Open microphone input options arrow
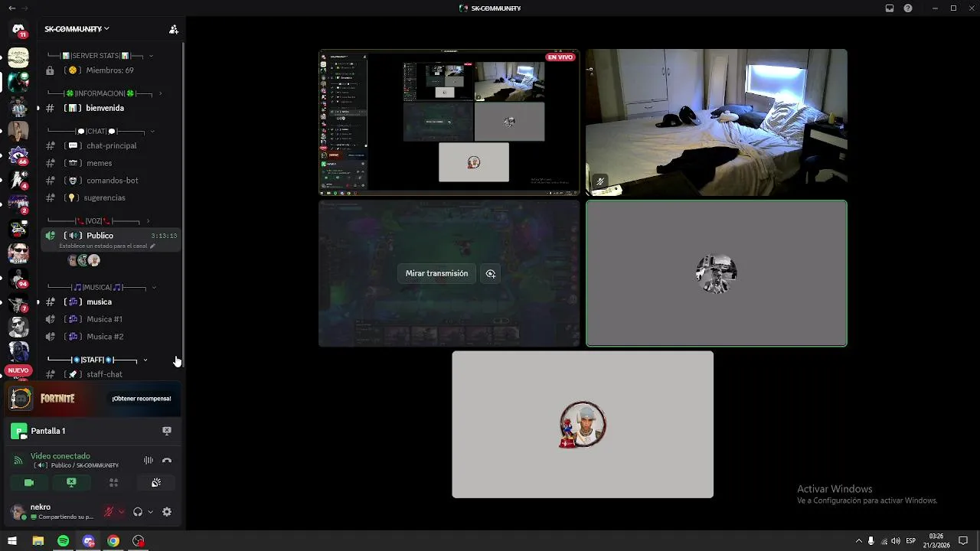Screen dimensions: 980x551 [121, 512]
